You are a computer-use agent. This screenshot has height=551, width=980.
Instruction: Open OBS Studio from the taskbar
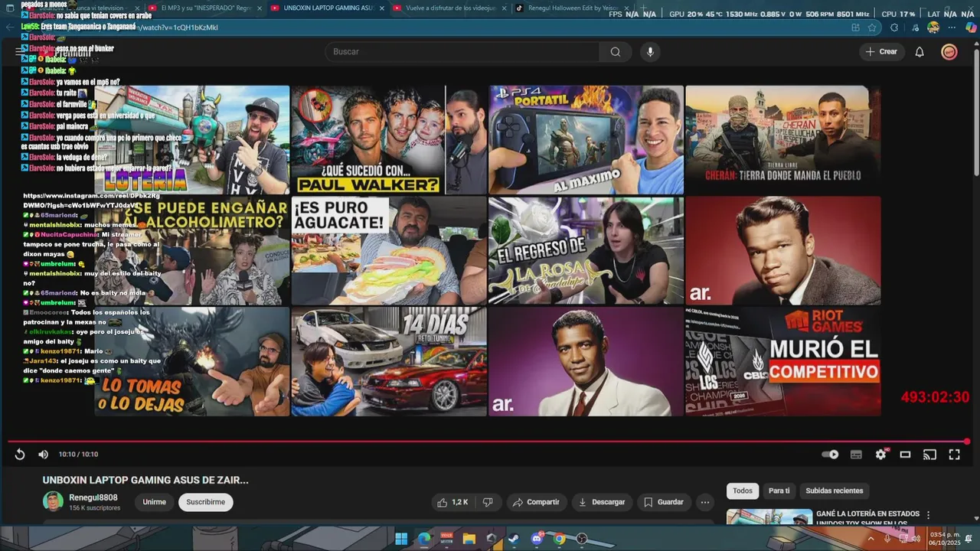[x=582, y=539]
